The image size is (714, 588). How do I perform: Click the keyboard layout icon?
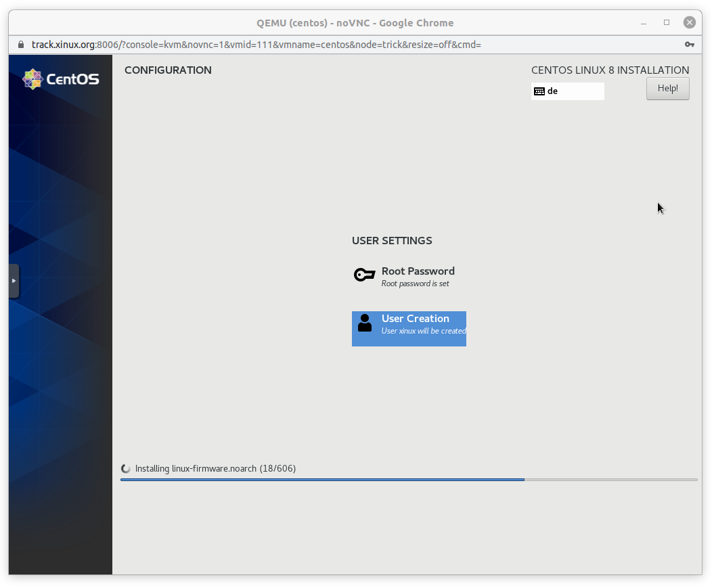point(539,91)
